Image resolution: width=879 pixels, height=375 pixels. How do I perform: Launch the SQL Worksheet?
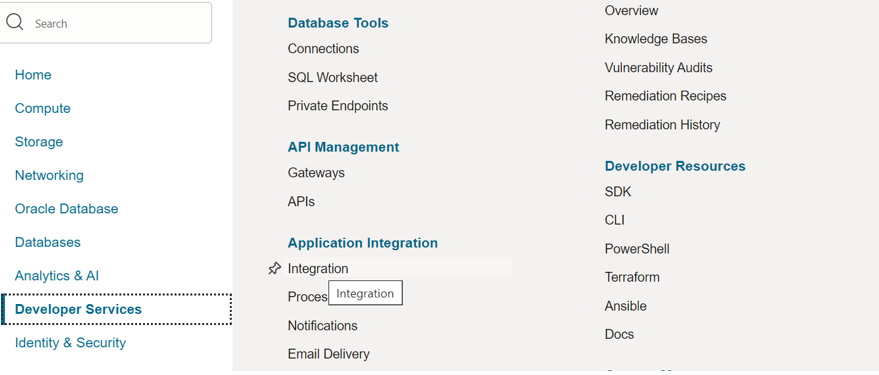[333, 77]
